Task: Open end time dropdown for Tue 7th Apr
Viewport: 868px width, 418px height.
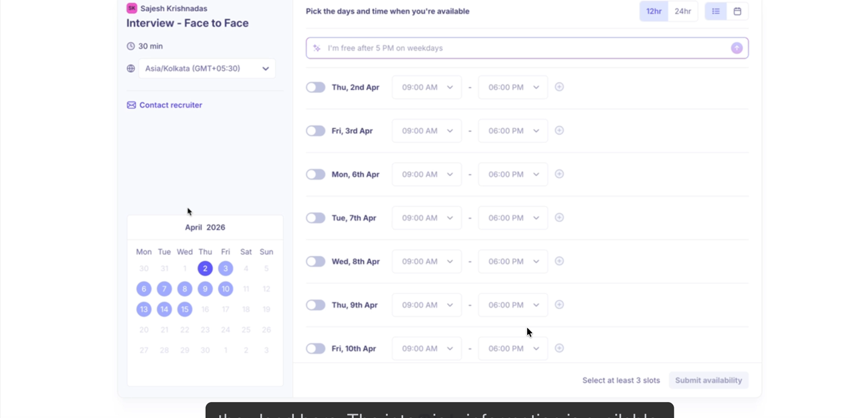Action: click(x=512, y=218)
